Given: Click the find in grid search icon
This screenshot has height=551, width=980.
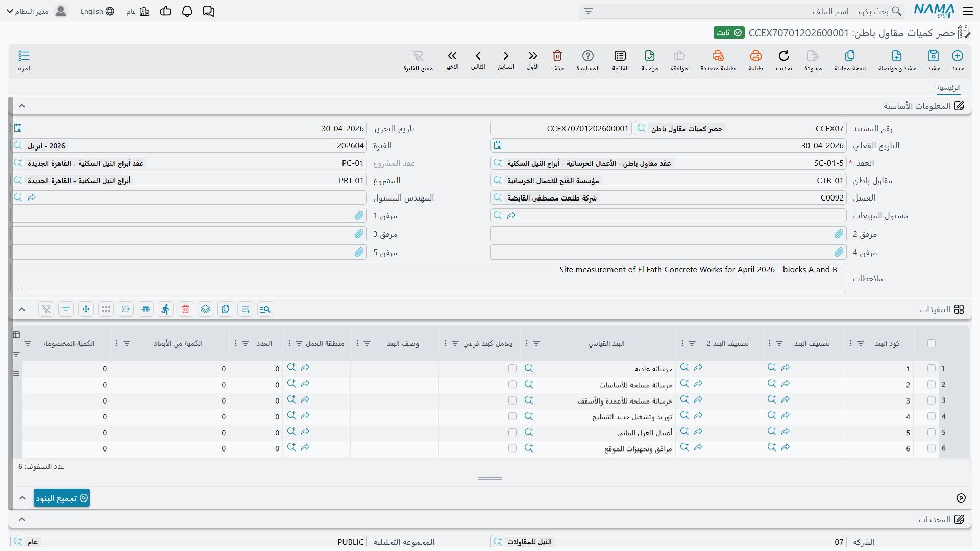Looking at the screenshot, I should click(x=265, y=309).
